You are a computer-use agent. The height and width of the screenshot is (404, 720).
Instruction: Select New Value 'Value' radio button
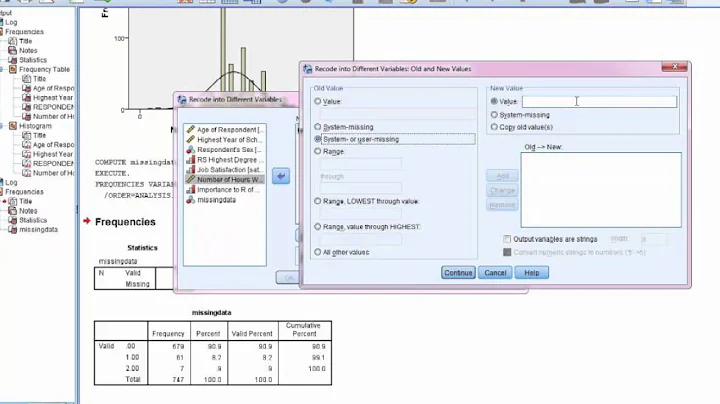(x=494, y=101)
